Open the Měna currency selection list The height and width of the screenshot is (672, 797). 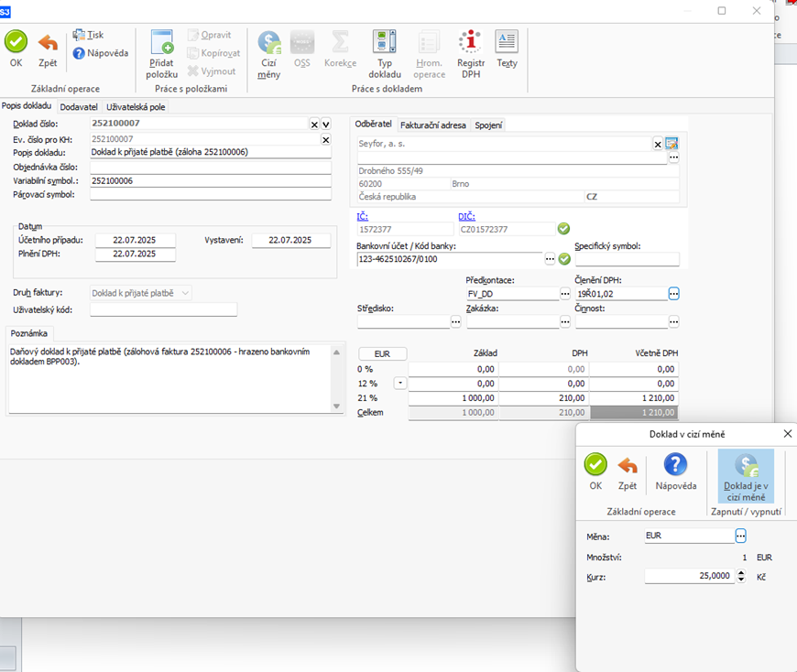tap(740, 536)
